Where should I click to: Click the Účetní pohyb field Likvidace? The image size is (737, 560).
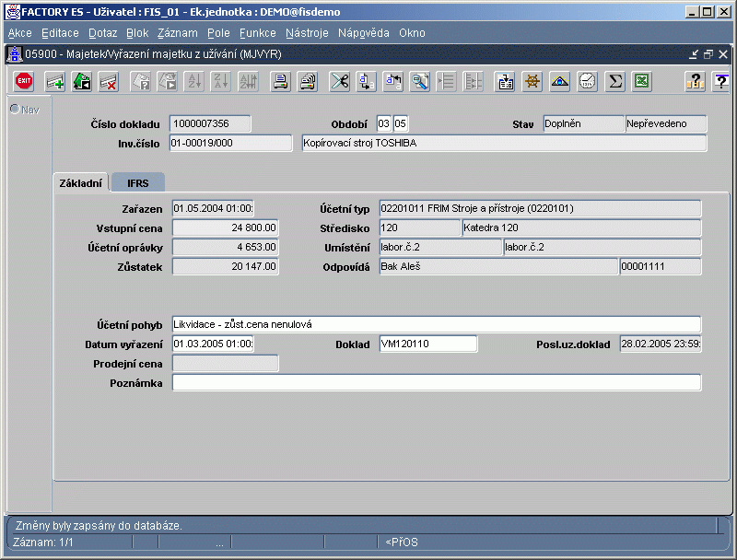pyautogui.click(x=437, y=324)
